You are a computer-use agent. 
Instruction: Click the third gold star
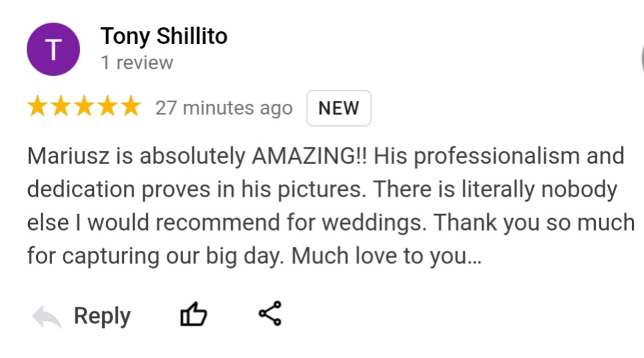coord(84,106)
